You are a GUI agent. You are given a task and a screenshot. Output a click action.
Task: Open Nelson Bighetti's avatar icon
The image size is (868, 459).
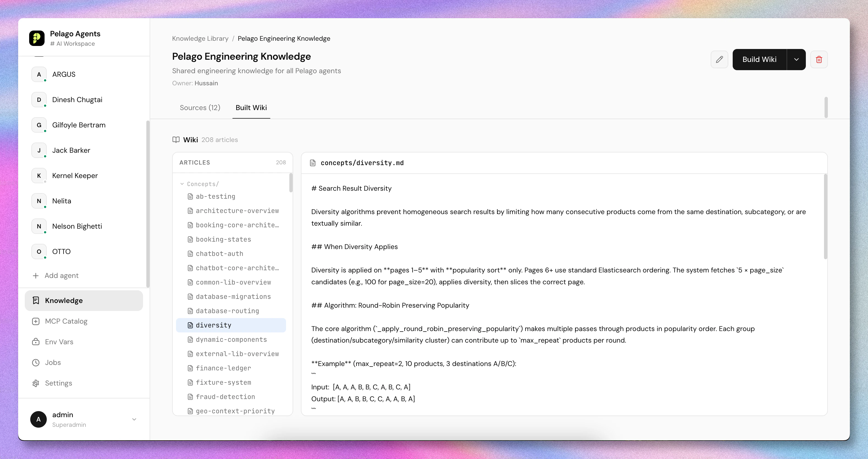pos(39,226)
